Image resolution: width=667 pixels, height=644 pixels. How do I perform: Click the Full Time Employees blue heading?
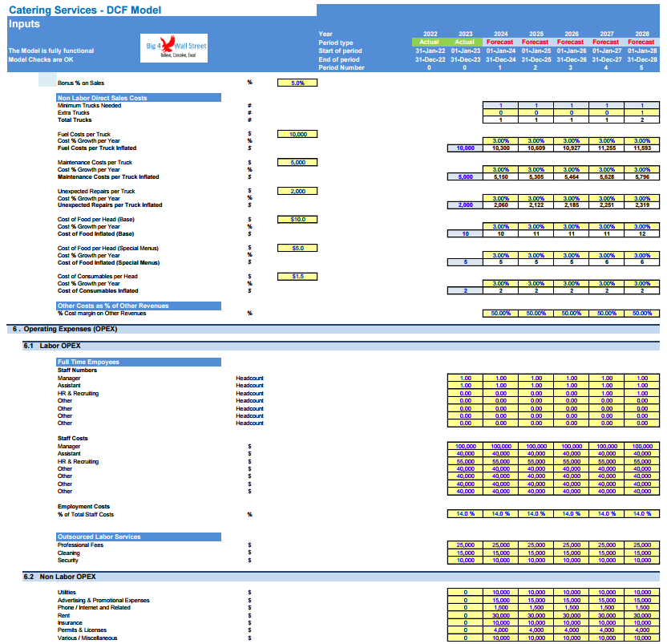tap(88, 362)
